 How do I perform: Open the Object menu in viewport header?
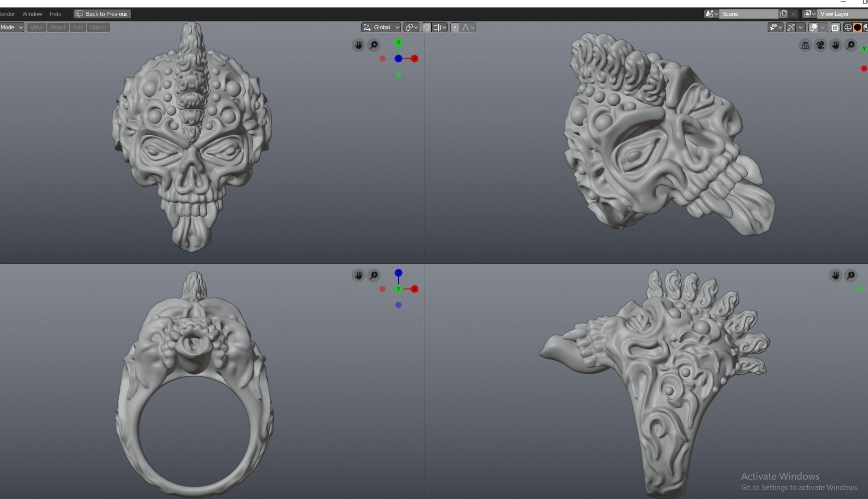pos(98,27)
